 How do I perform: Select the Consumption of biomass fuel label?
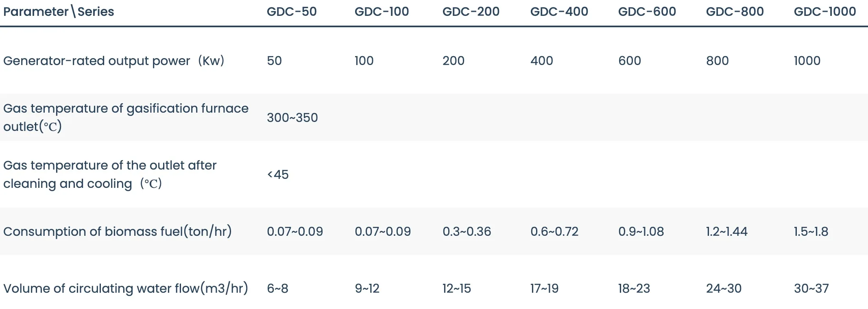point(117,232)
